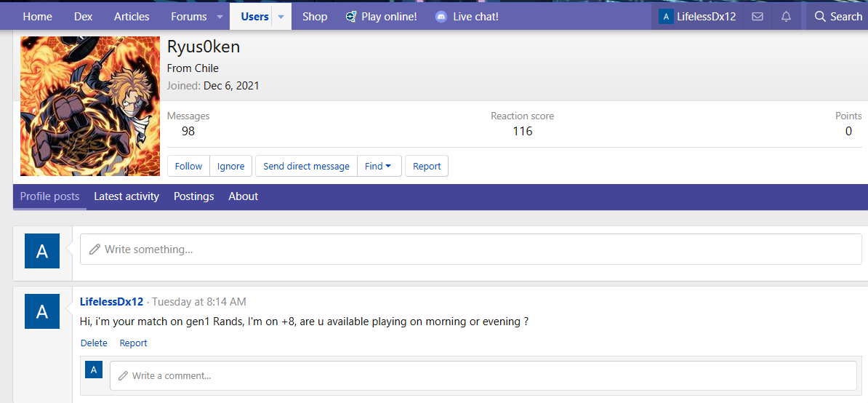Screen dimensions: 868x403
Task: Delete the LifelessDx12 profile post
Action: [94, 343]
